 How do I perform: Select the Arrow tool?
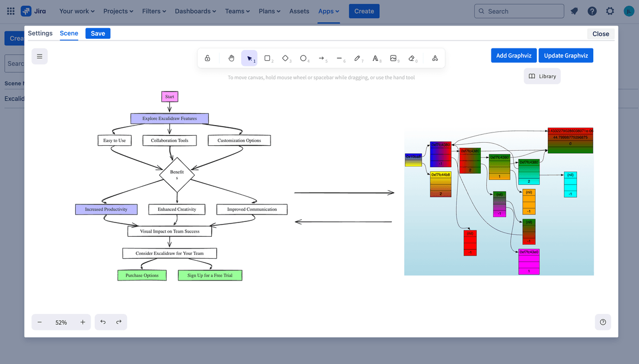click(322, 58)
